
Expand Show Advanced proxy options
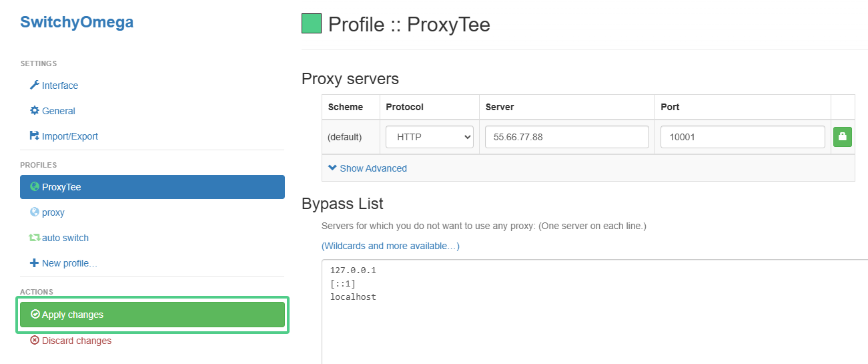coord(368,168)
